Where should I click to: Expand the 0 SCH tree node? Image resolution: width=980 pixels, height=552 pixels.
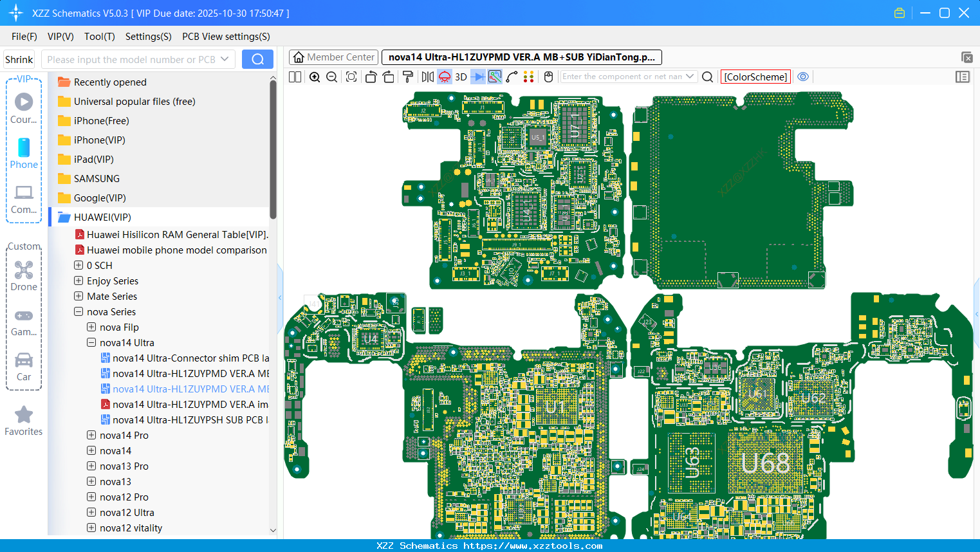click(79, 265)
